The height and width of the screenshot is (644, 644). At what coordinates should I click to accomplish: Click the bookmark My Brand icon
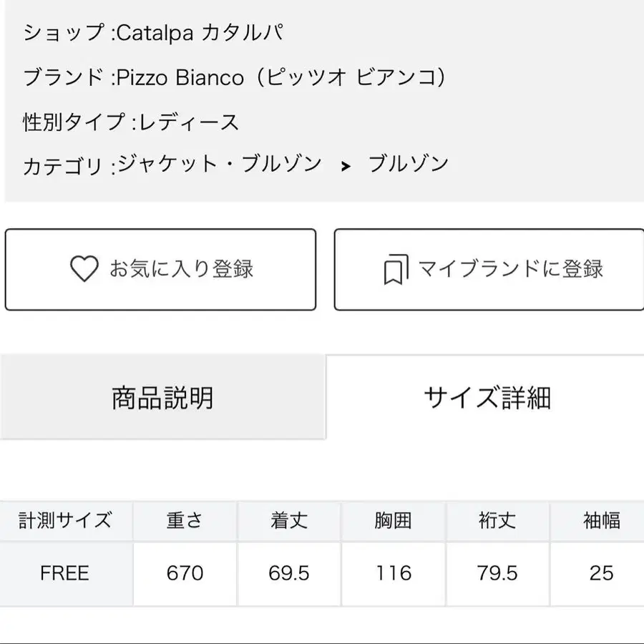point(396,270)
